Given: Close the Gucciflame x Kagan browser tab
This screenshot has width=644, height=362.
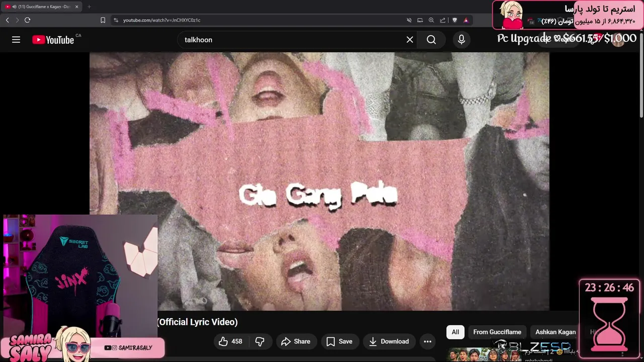Looking at the screenshot, I should click(76, 7).
